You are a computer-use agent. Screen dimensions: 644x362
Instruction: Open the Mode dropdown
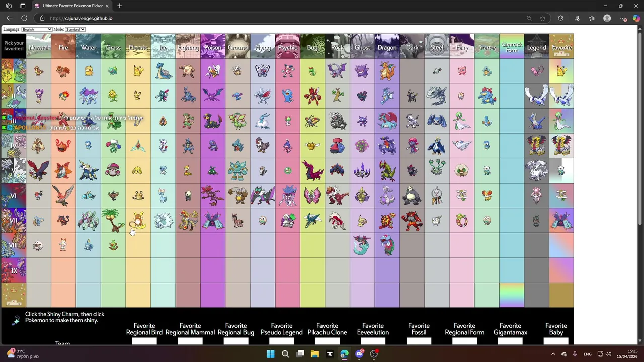pos(75,29)
